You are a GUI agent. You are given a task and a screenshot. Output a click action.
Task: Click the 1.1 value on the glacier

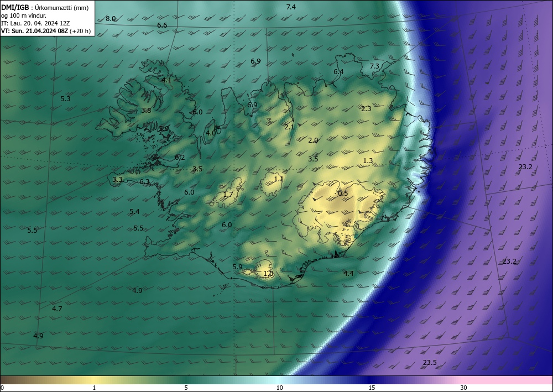pos(279,179)
